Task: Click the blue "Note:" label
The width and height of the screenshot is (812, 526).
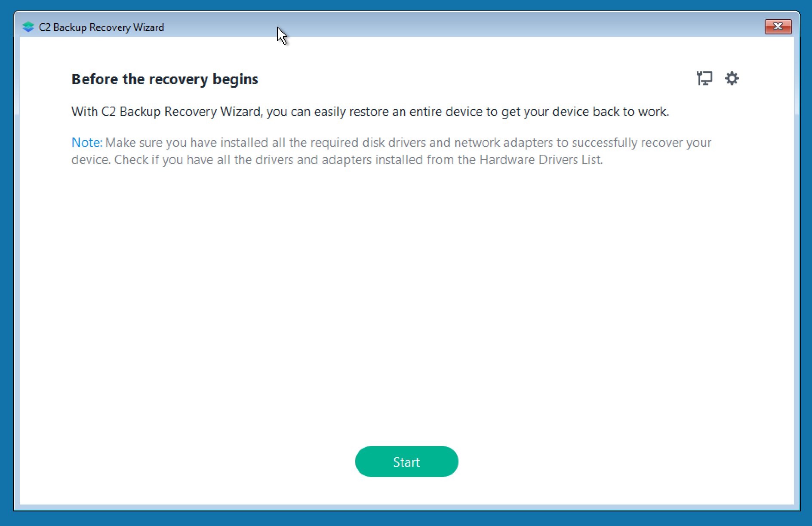Action: click(x=87, y=143)
